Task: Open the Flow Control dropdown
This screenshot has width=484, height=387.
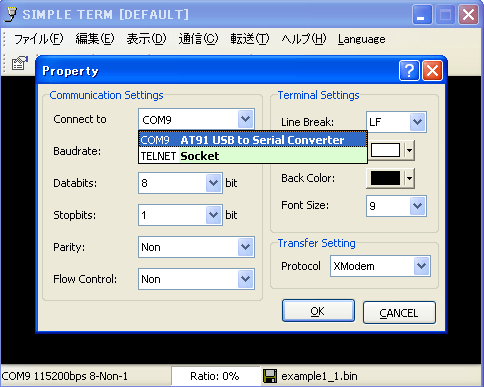Action: (246, 279)
